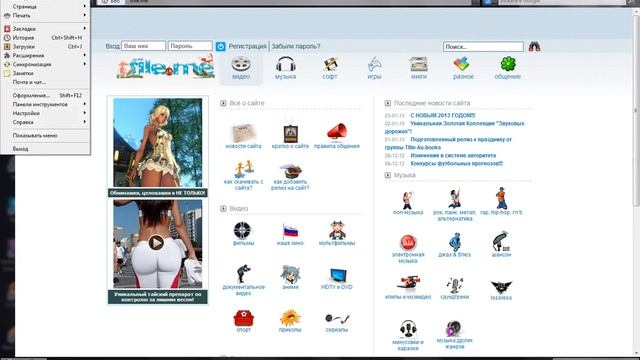Open минусовки и караоке icon

point(408,329)
